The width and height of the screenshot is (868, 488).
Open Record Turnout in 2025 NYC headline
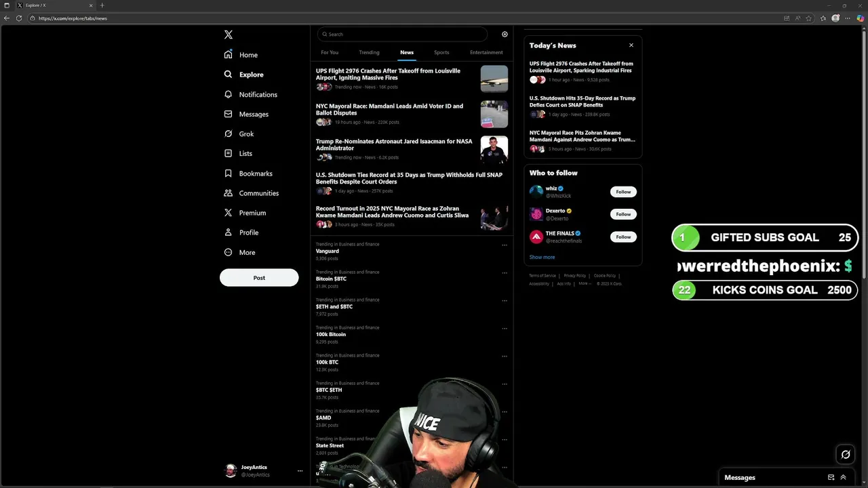click(x=392, y=211)
